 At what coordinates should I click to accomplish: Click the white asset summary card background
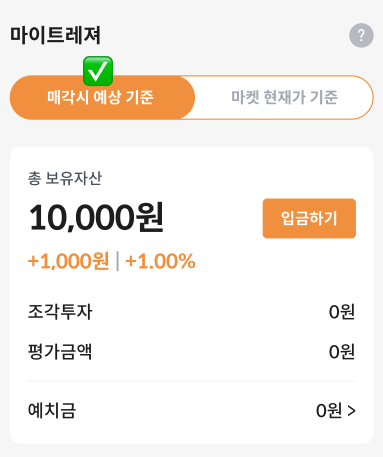pos(192,295)
